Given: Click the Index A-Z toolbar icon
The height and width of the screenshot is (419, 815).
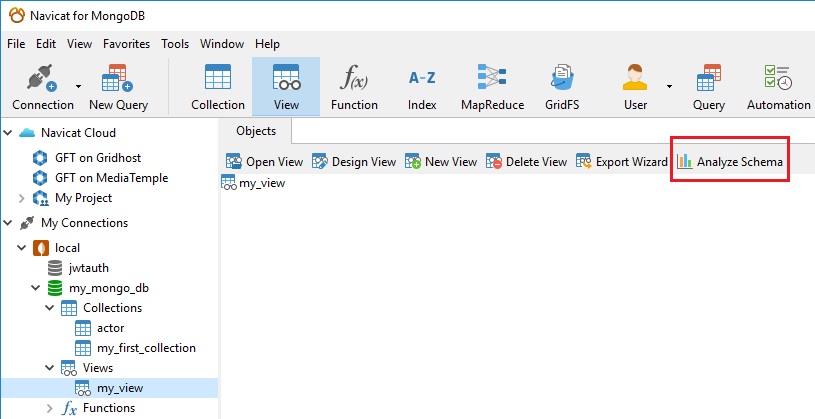Looking at the screenshot, I should point(422,78).
